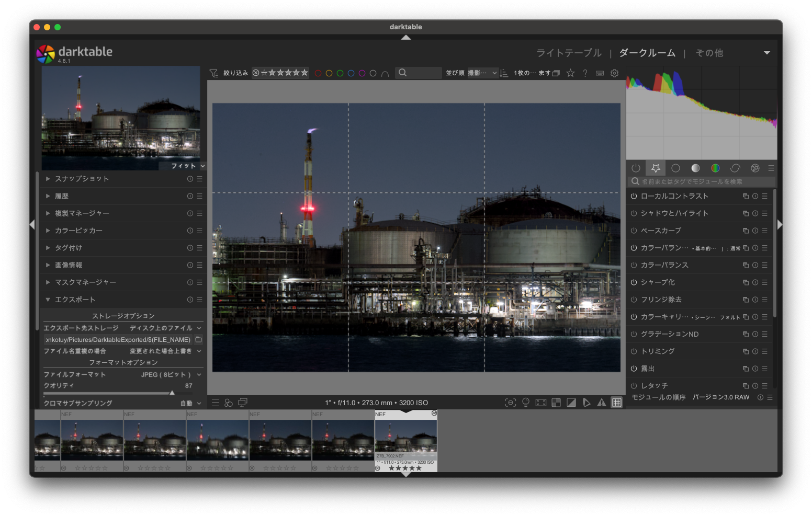Toggle focus peaking icon in bottom toolbar
The height and width of the screenshot is (516, 812).
(511, 403)
